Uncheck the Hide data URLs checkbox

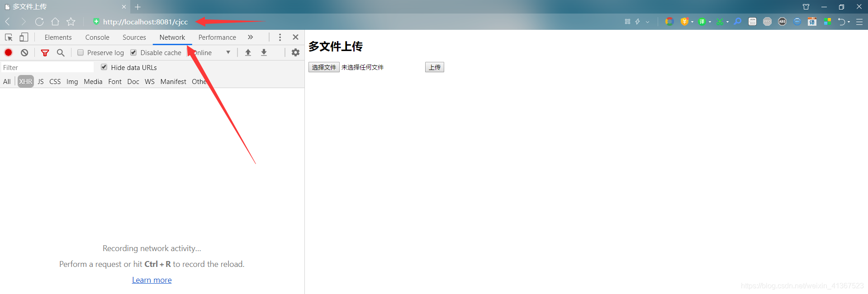click(104, 67)
